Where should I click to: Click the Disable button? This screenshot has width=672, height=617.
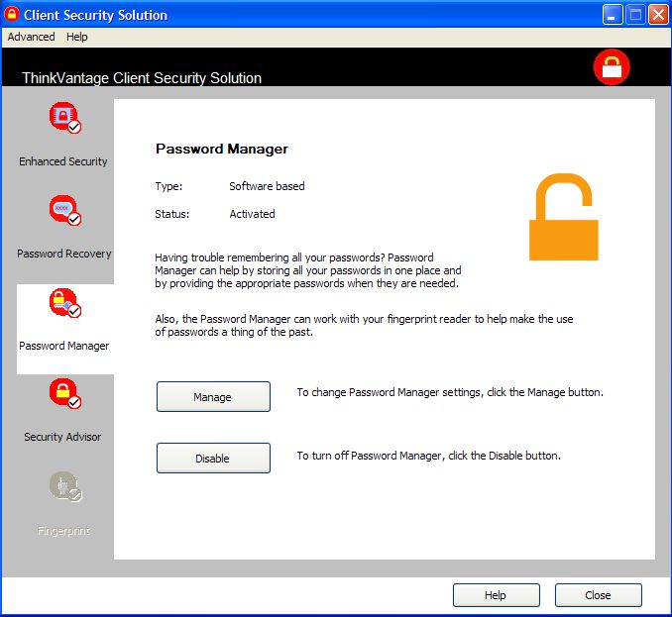pos(213,459)
